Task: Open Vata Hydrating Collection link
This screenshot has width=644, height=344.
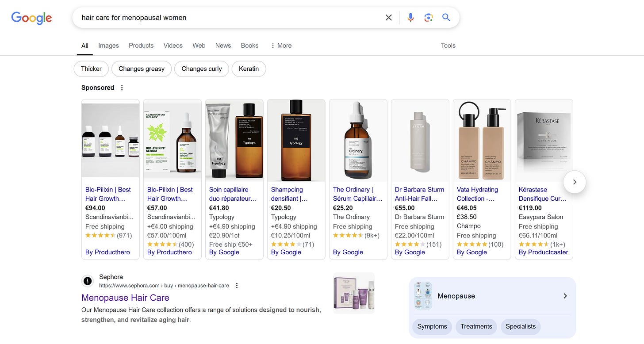Action: coord(477,194)
